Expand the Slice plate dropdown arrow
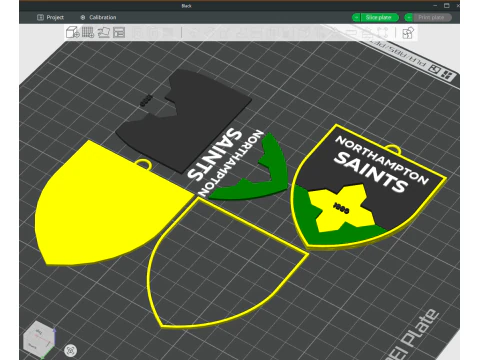480x360 pixels. [356, 17]
